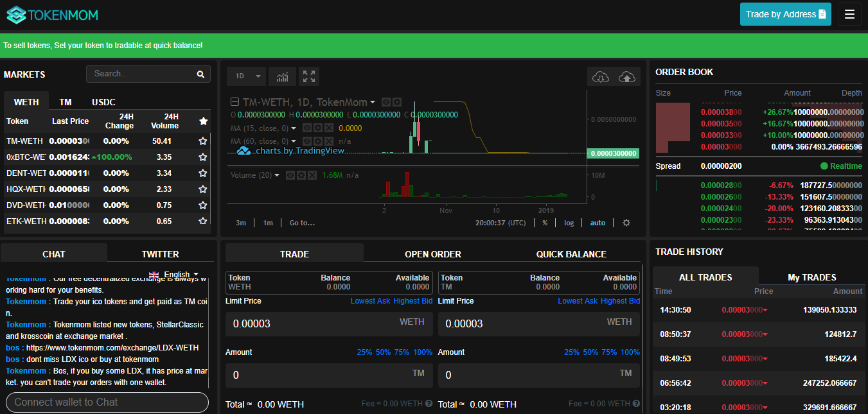Toggle percent scale on chart
Viewport: 868px width, 414px height.
(x=545, y=223)
